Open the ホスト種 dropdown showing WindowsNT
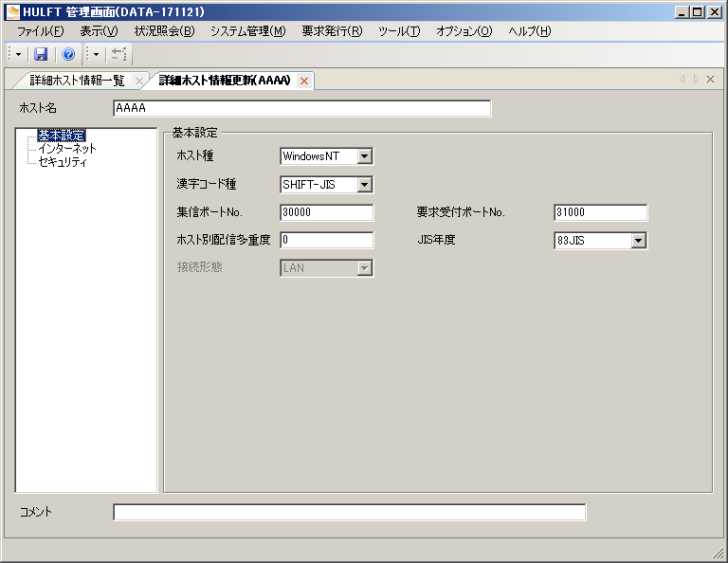The width and height of the screenshot is (728, 563). click(327, 156)
